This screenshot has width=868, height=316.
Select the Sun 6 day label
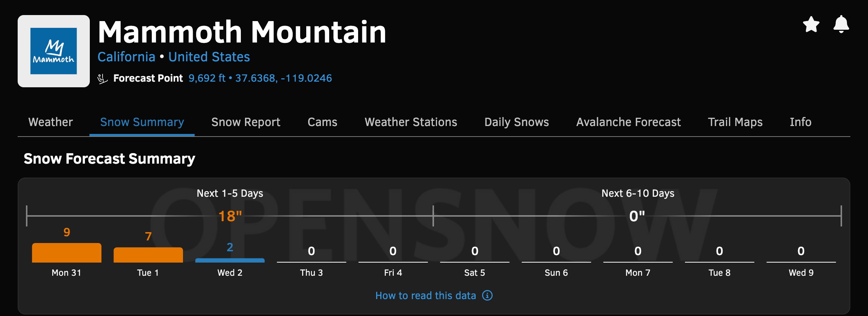(556, 273)
